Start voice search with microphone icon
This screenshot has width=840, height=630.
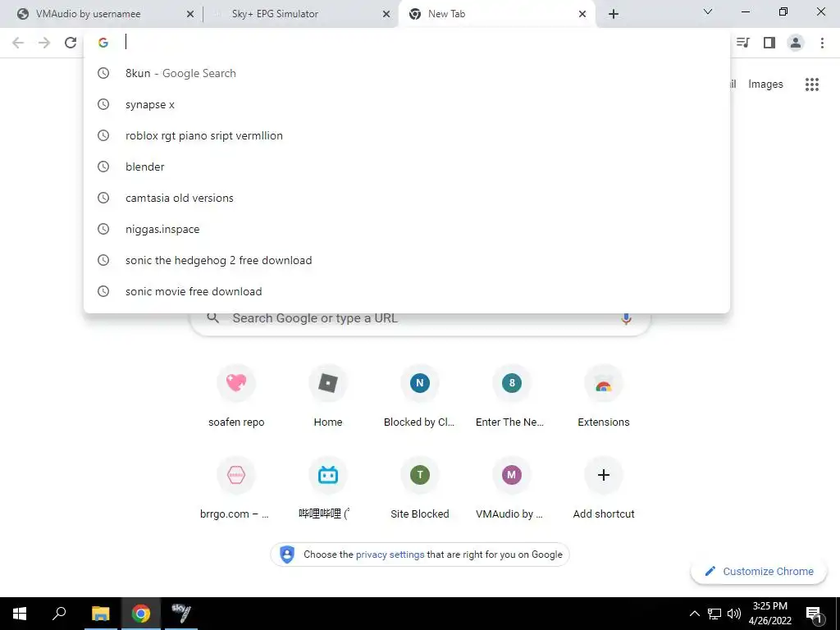pyautogui.click(x=626, y=318)
